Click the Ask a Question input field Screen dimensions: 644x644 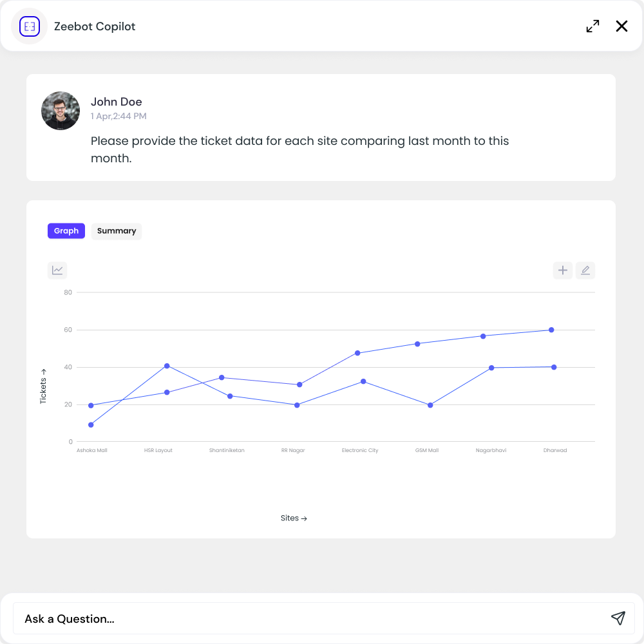(x=258, y=618)
